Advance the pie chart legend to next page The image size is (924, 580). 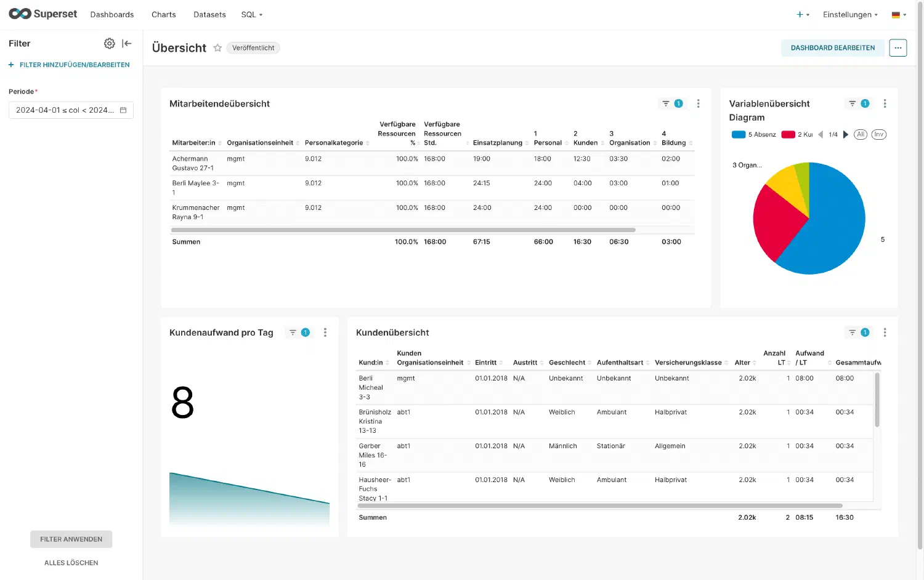(846, 134)
